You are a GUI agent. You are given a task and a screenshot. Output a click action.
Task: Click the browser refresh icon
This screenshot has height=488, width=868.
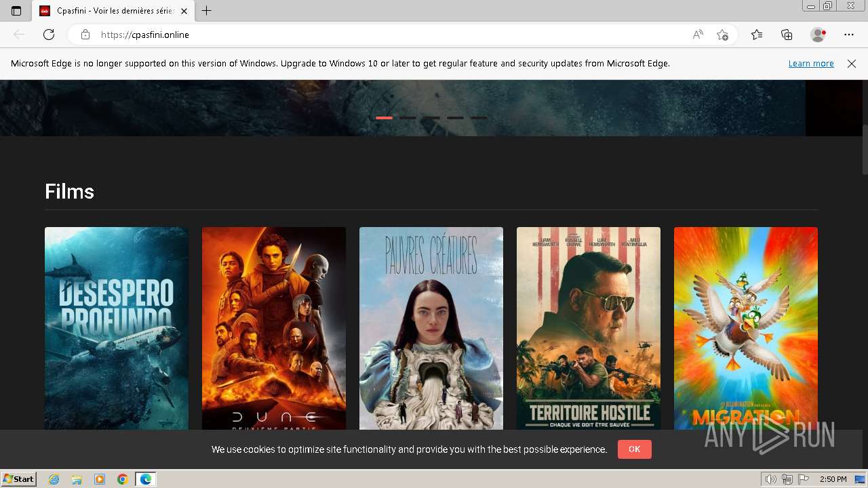[49, 35]
